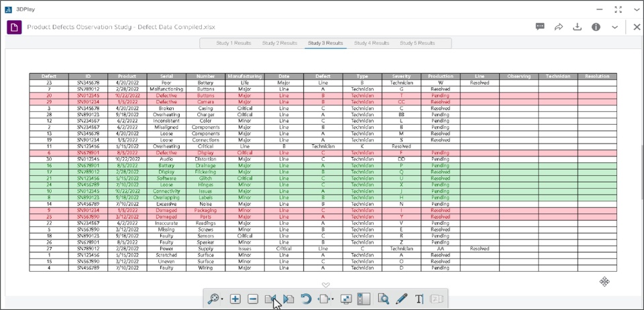Maximize the 3DPlay widget

[x=618, y=9]
